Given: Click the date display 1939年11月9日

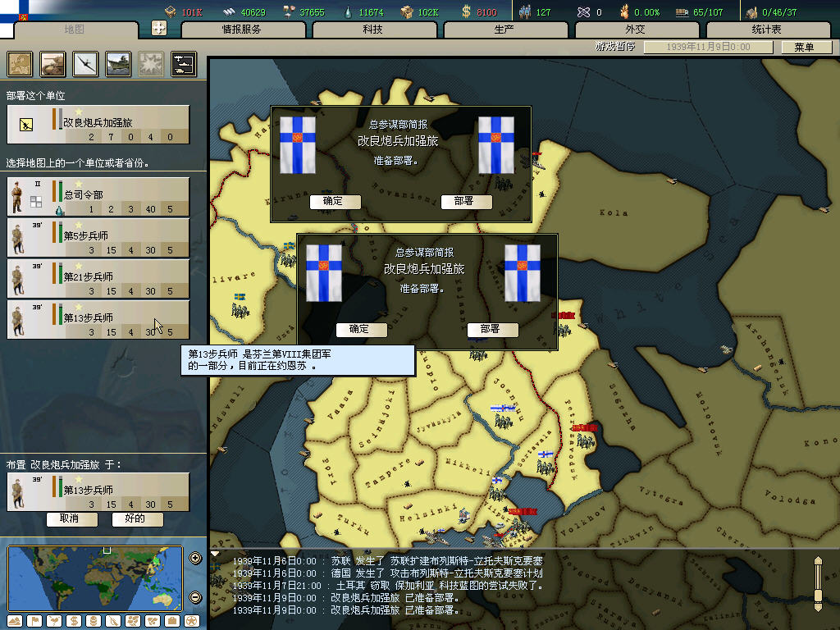Looking at the screenshot, I should (708, 48).
